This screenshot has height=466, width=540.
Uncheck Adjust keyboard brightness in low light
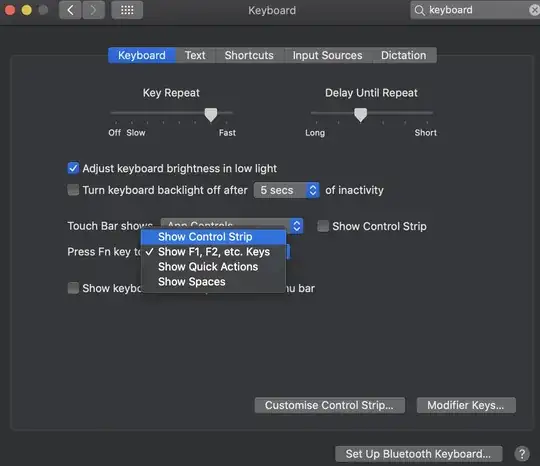click(73, 168)
